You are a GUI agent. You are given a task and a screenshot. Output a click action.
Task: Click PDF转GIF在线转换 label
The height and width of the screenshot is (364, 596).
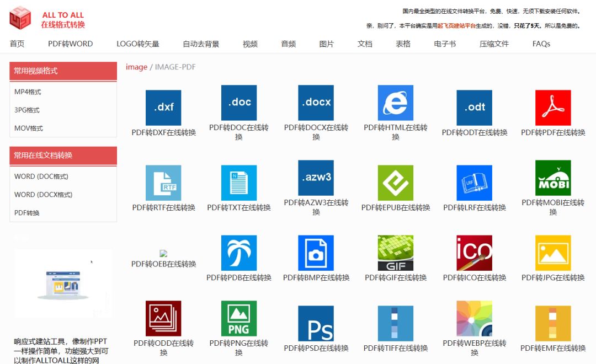[396, 277]
